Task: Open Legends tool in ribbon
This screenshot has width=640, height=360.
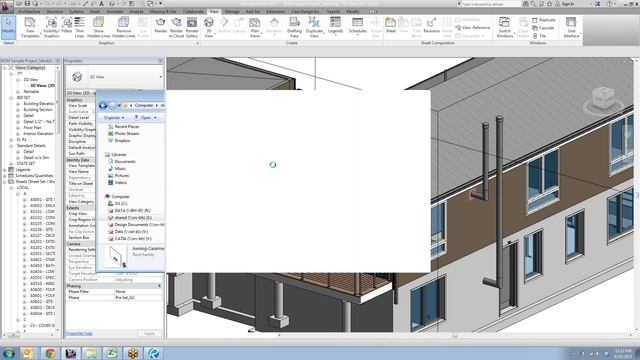Action: pyautogui.click(x=336, y=27)
